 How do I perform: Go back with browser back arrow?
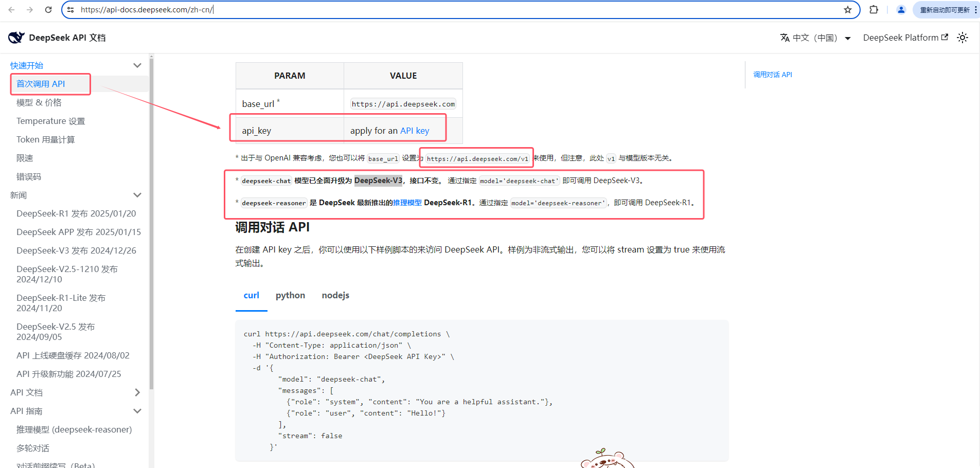(12, 10)
